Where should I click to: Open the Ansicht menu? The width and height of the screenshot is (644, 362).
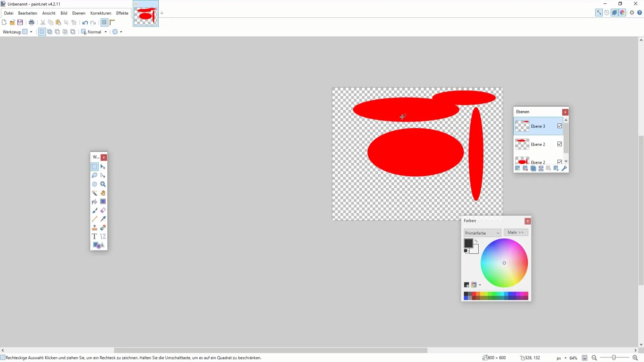click(x=49, y=13)
